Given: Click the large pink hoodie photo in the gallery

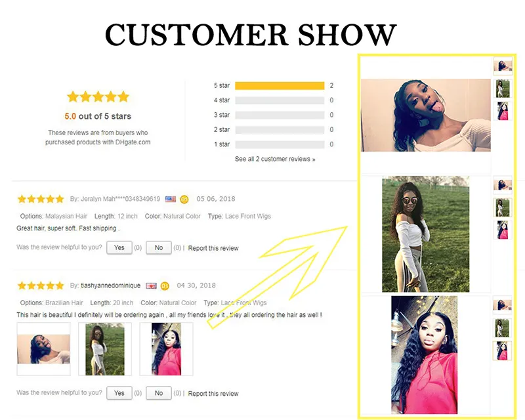Looking at the screenshot, I should click(424, 354).
